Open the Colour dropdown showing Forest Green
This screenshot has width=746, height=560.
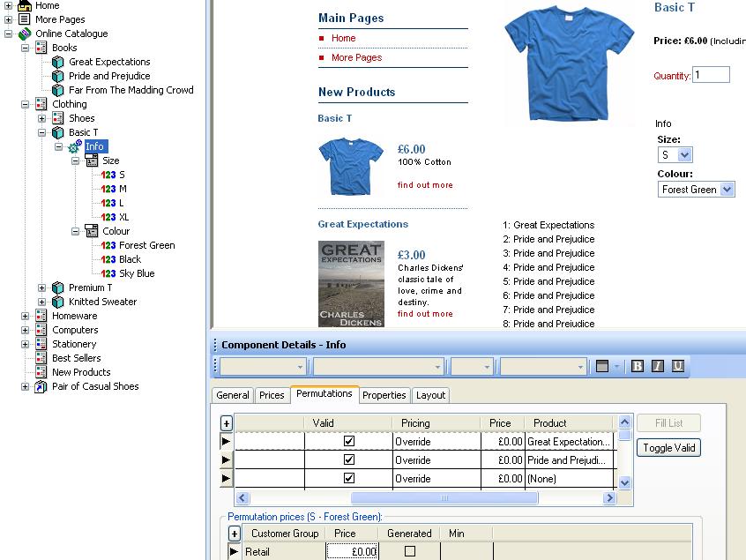point(727,190)
